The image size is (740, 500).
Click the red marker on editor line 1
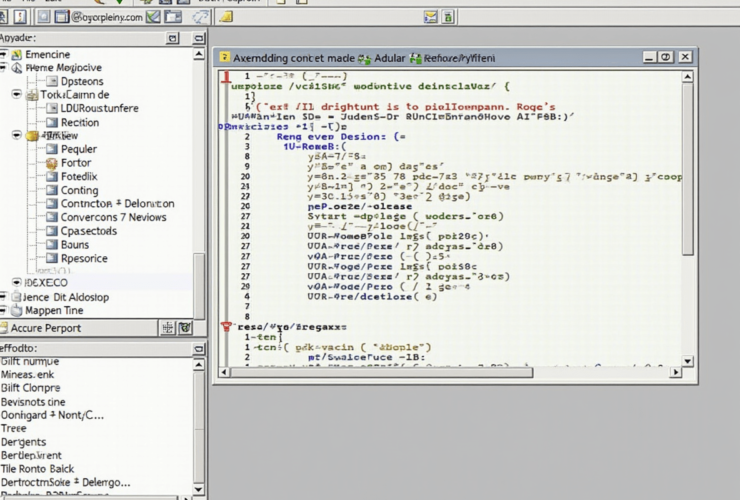(227, 76)
